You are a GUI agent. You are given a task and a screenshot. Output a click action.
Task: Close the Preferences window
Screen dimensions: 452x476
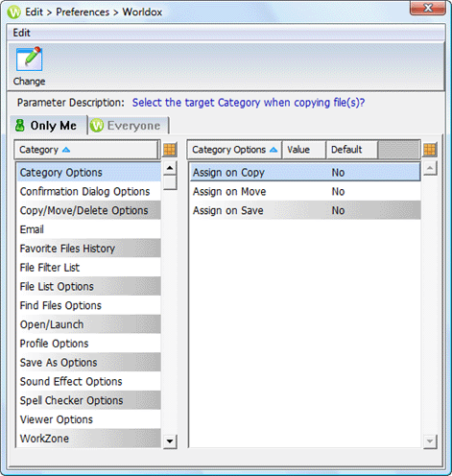(x=428, y=8)
